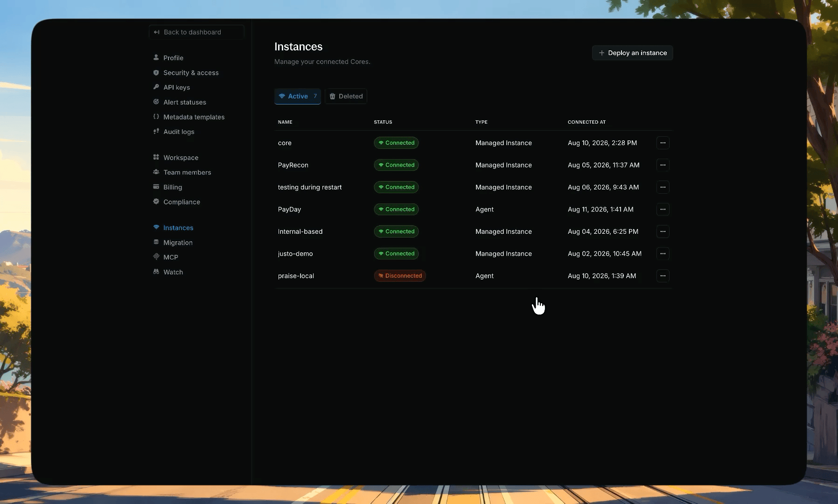Screen dimensions: 838x504
Task: Click the Disconnected badge for praise-local
Action: 400,276
